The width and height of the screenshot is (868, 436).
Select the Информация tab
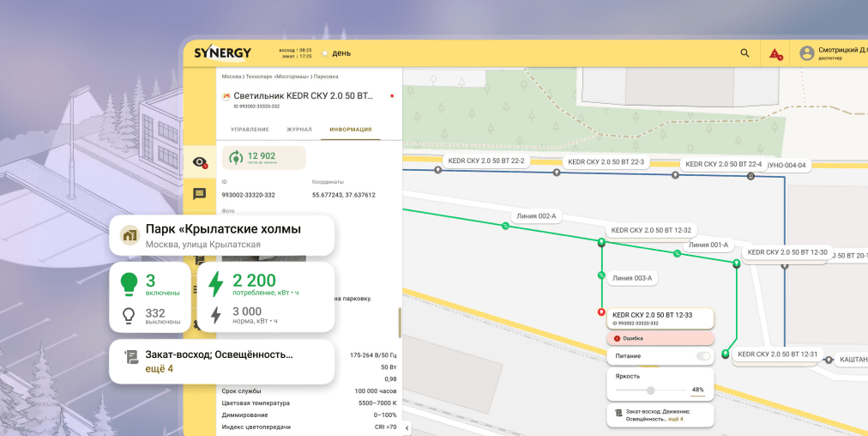pyautogui.click(x=351, y=130)
